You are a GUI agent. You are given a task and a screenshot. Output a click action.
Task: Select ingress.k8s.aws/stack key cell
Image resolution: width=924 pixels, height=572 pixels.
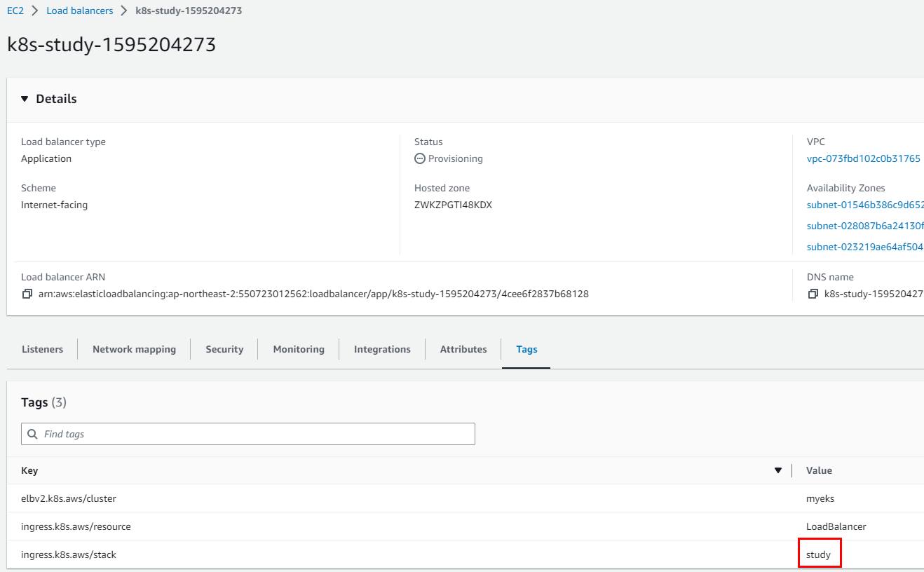click(69, 554)
